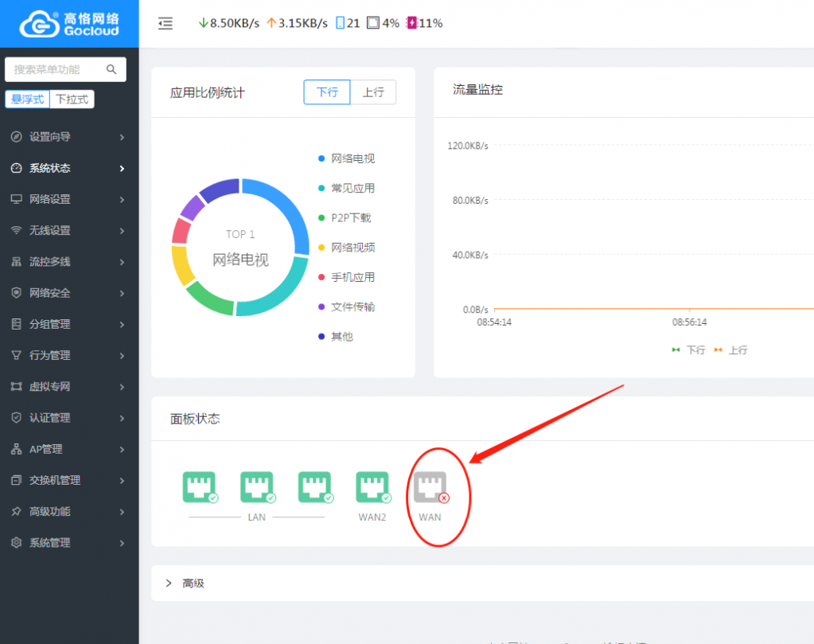814x644 pixels.
Task: Select the 下行 button in application stats
Action: pyautogui.click(x=327, y=92)
